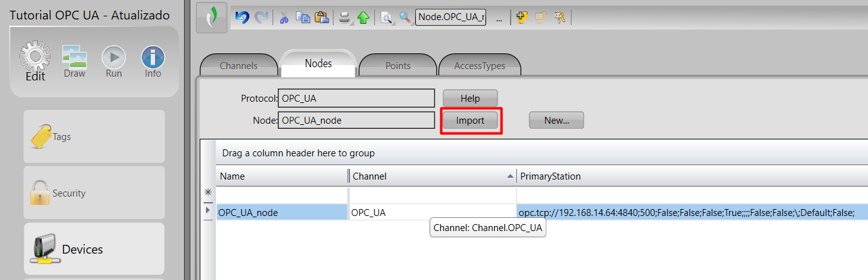Click the New... node button
The image size is (868, 280).
[x=556, y=121]
